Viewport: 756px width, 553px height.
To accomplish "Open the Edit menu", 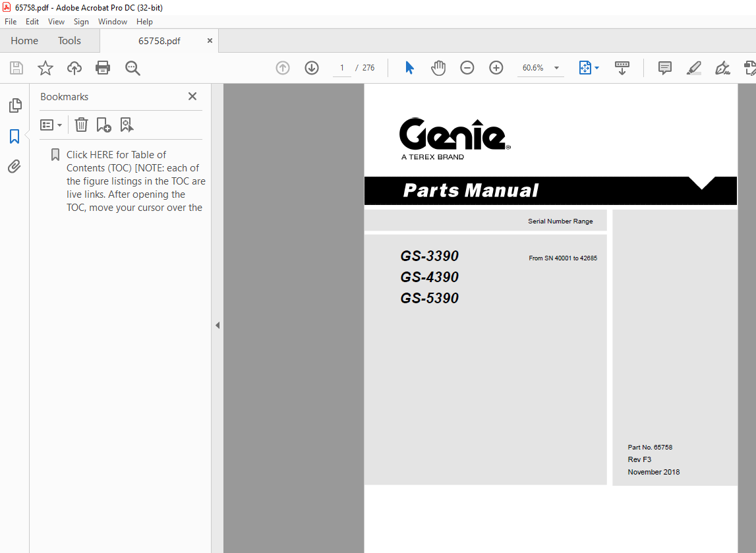I will (32, 22).
